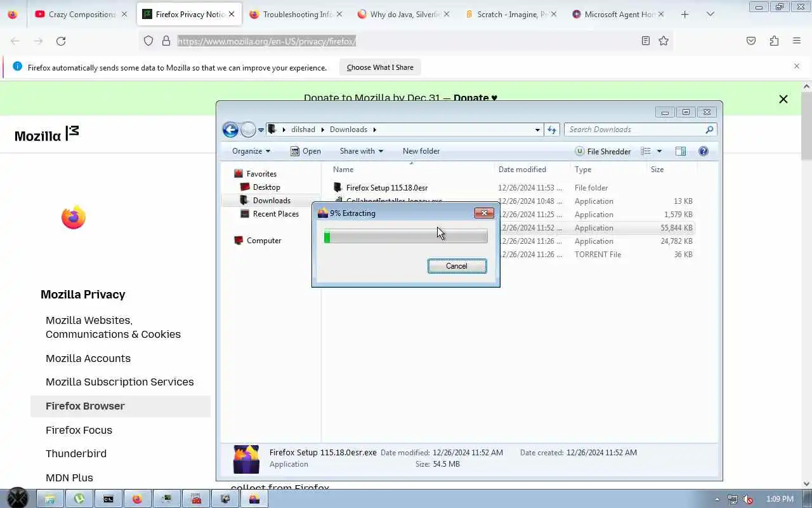Open recent pages dropdown beside the Explorer forward button
Image resolution: width=812 pixels, height=508 pixels.
[261, 130]
